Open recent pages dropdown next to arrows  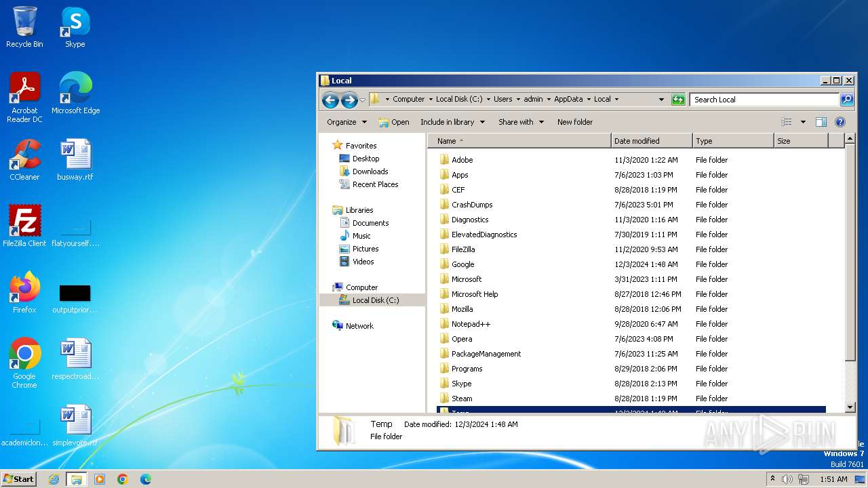pos(363,100)
